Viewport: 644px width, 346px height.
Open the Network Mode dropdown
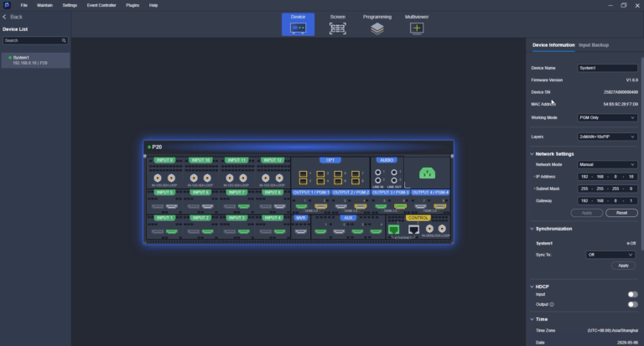pos(607,164)
